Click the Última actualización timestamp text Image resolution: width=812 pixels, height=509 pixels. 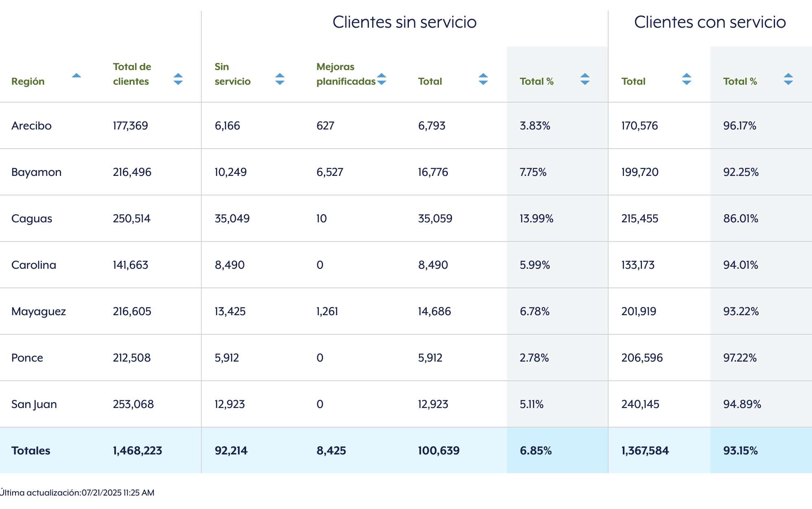tap(77, 492)
